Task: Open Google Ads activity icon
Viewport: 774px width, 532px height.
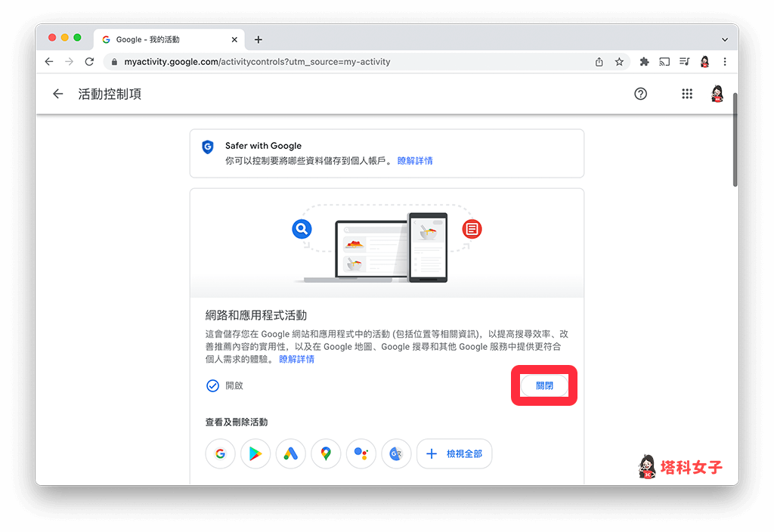Action: coord(291,453)
